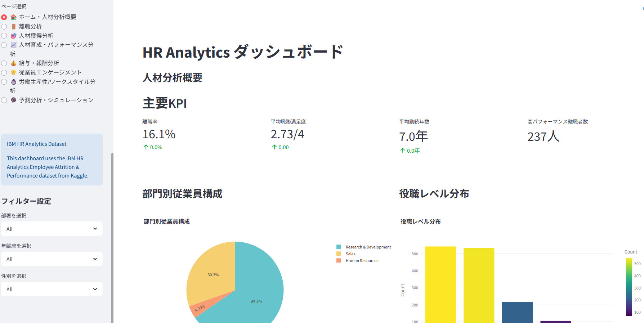Click the stopwatch icon beside 労働生産性
Viewport: 644px width, 323px height.
(x=14, y=82)
